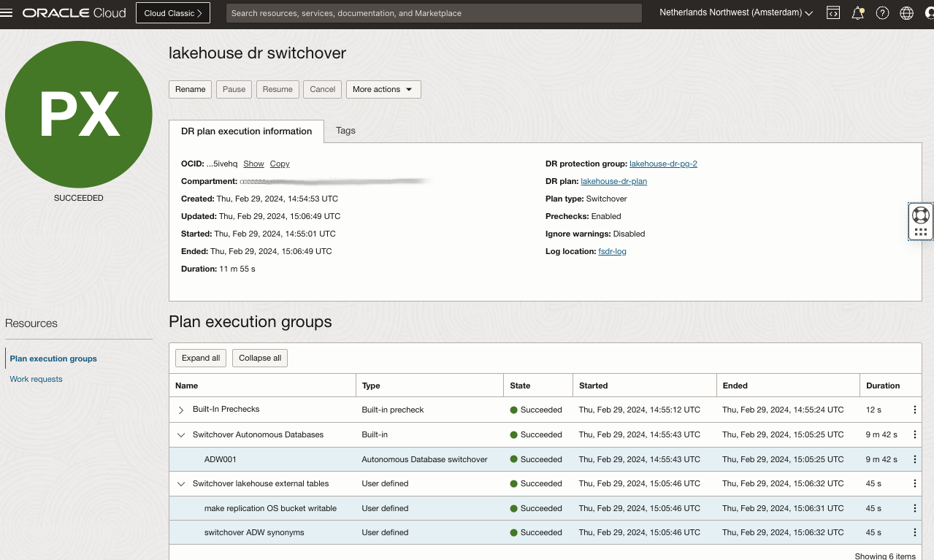934x560 pixels.
Task: Open the notifications bell
Action: (x=858, y=13)
